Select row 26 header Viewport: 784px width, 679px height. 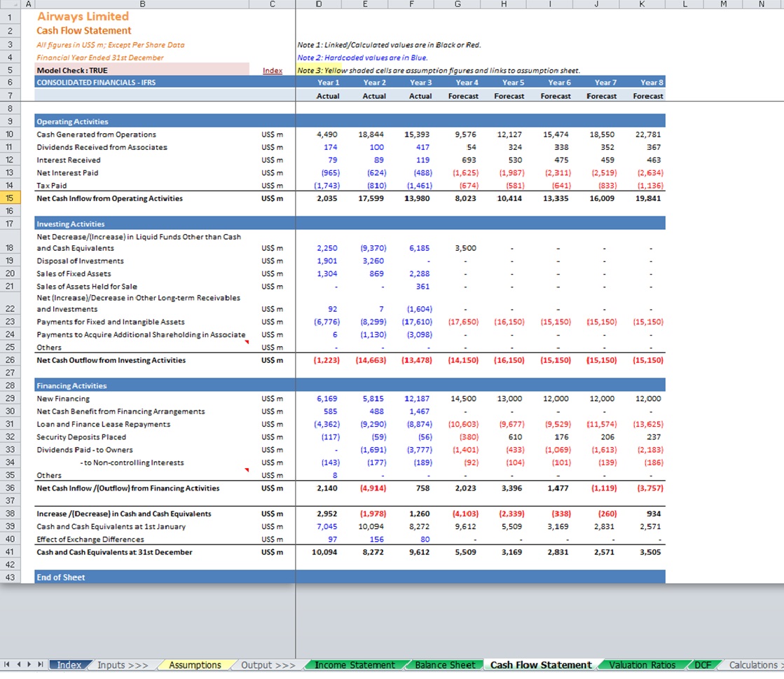[x=10, y=359]
